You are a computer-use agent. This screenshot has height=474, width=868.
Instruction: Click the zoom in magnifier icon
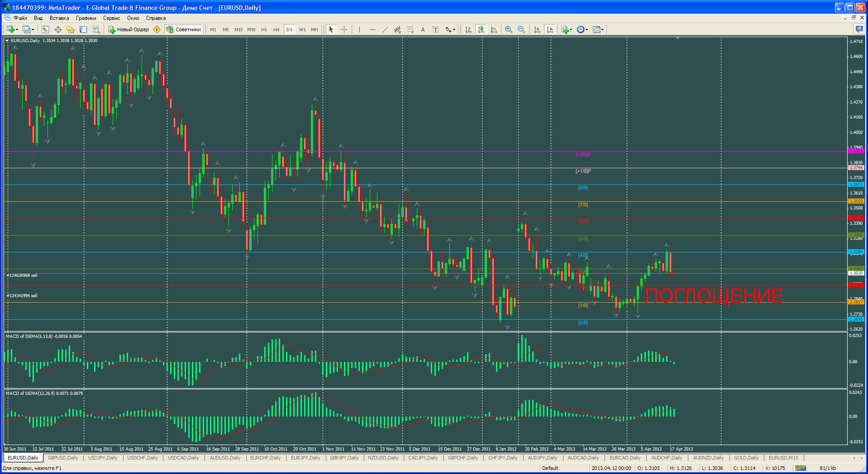tap(509, 29)
